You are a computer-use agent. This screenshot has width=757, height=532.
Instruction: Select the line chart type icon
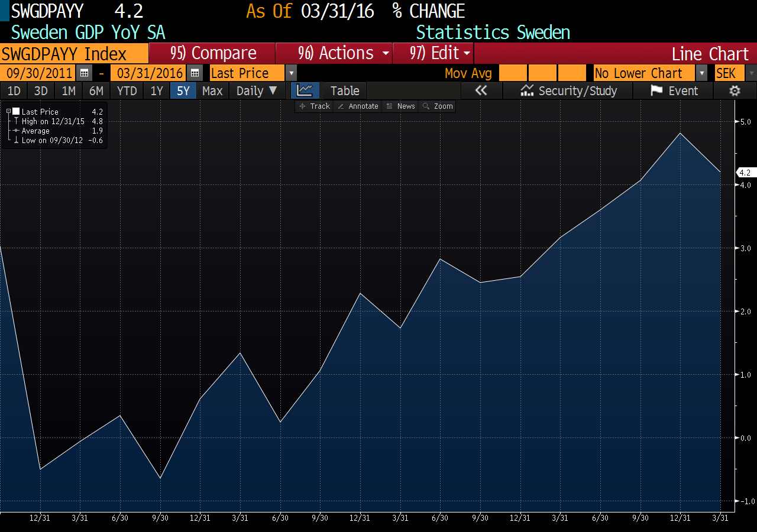point(304,90)
